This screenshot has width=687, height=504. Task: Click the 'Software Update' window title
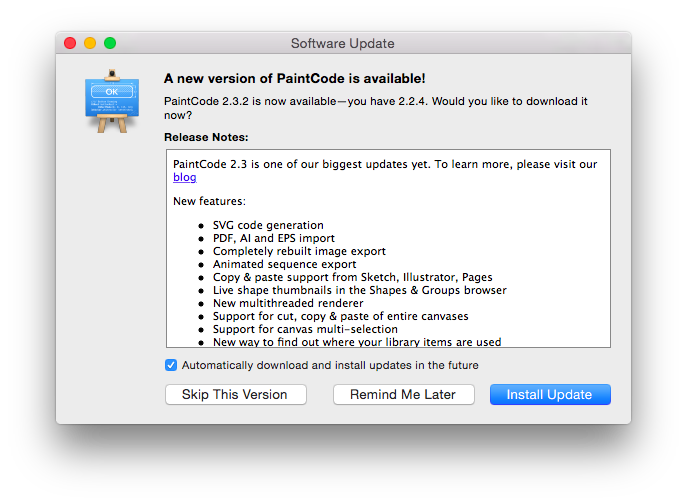[x=343, y=43]
